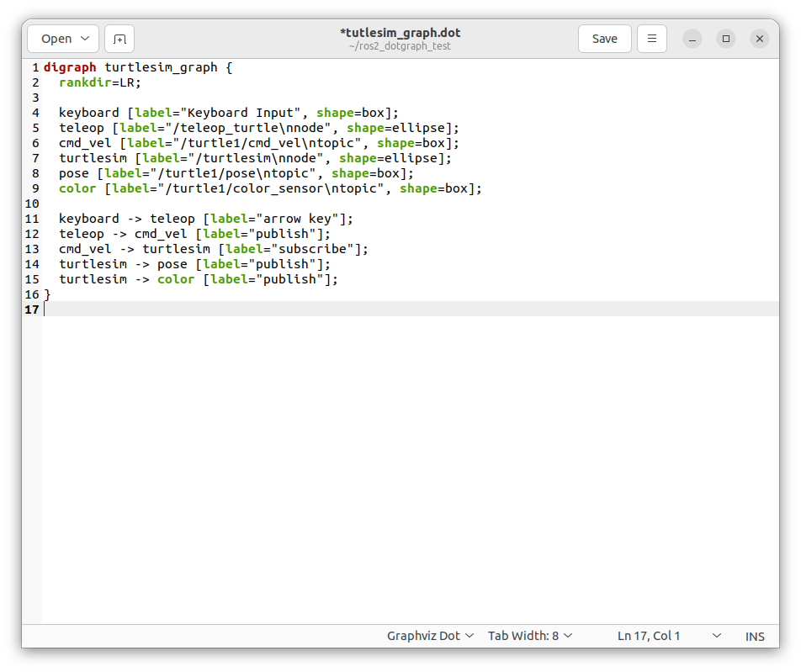The height and width of the screenshot is (672, 801).
Task: Open the hamburger menu icon
Action: [x=652, y=39]
